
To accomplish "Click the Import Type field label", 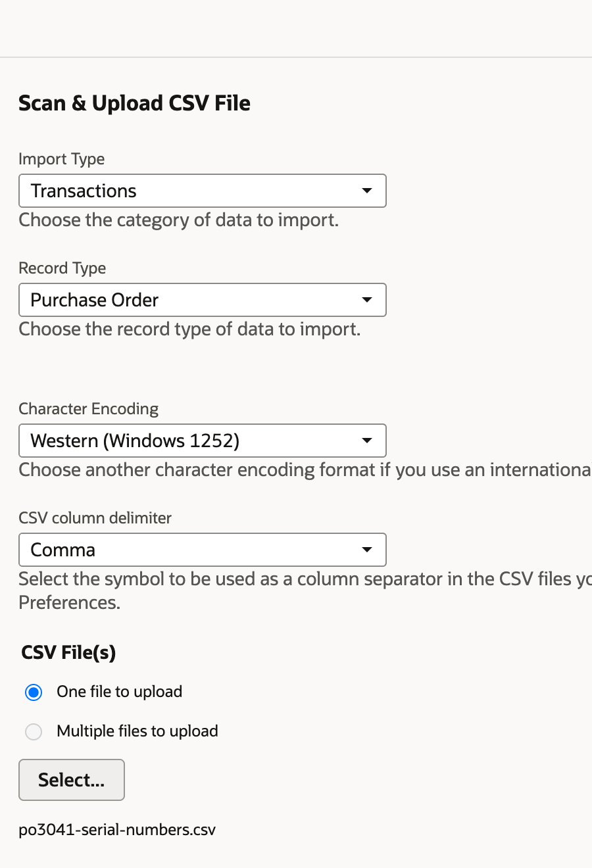I will pyautogui.click(x=62, y=159).
